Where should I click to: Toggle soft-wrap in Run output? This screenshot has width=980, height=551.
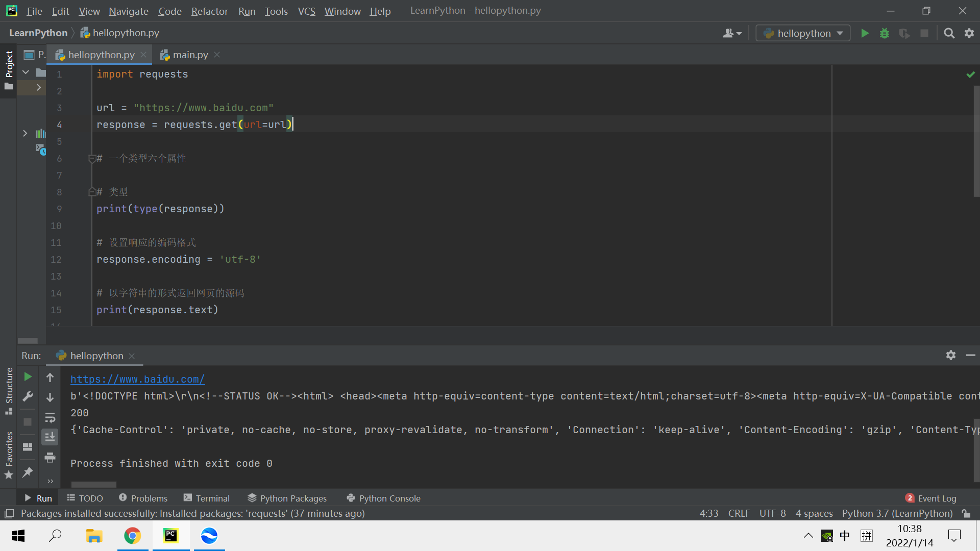pos(50,418)
